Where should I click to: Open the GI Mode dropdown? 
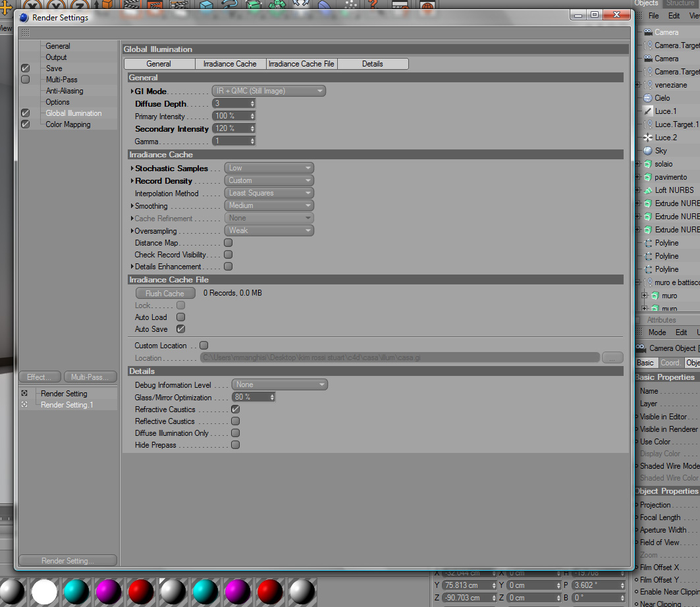coord(269,91)
